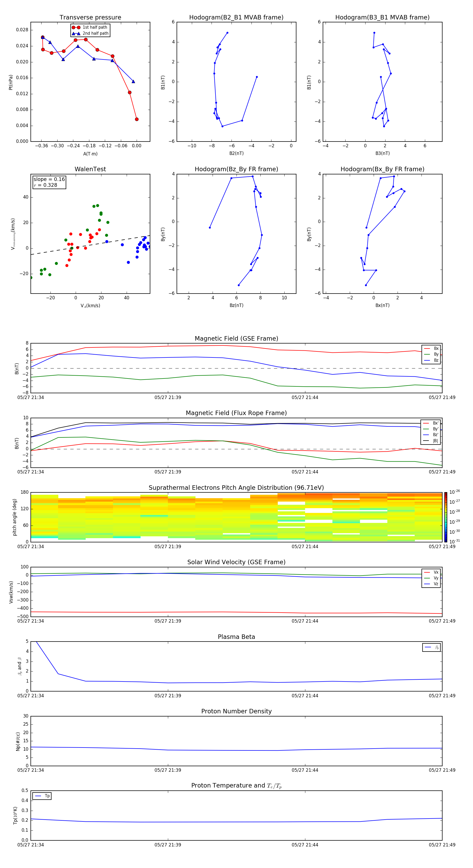Click 'Vx' in the velocity legend

[436, 572]
